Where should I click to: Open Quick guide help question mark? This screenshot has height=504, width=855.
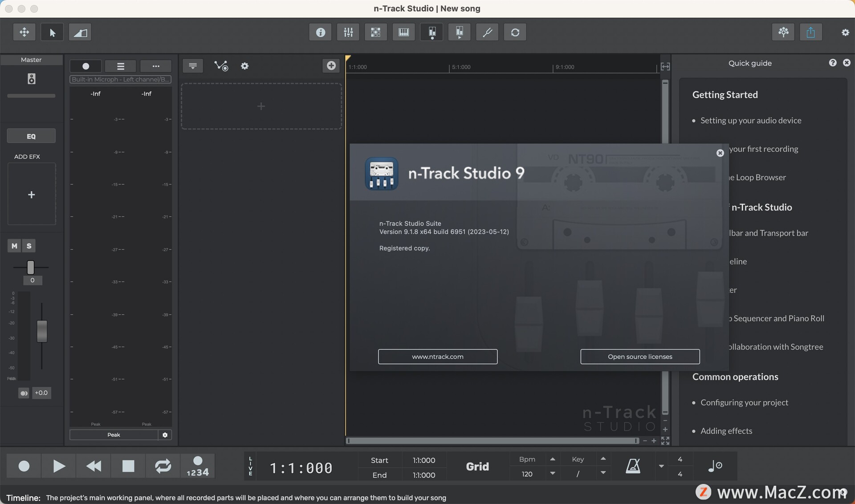833,63
